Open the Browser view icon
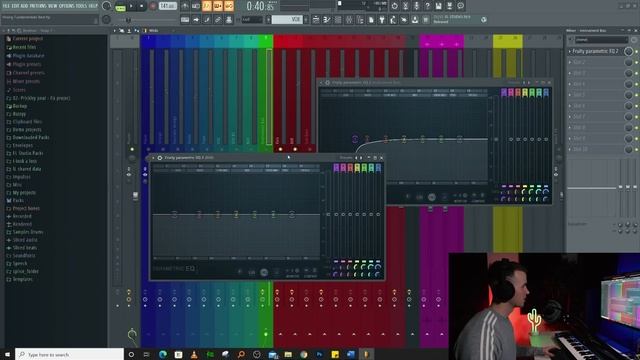This screenshot has height=360, width=640. (x=360, y=20)
